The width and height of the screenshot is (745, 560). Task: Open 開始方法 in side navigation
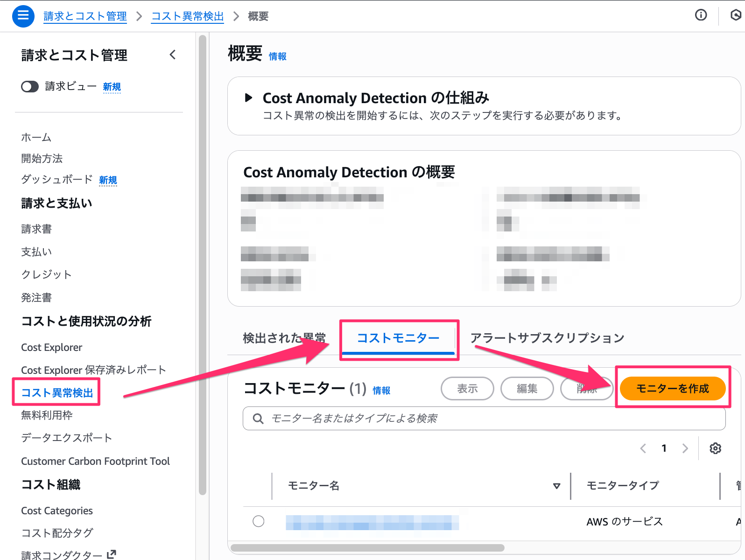click(42, 158)
